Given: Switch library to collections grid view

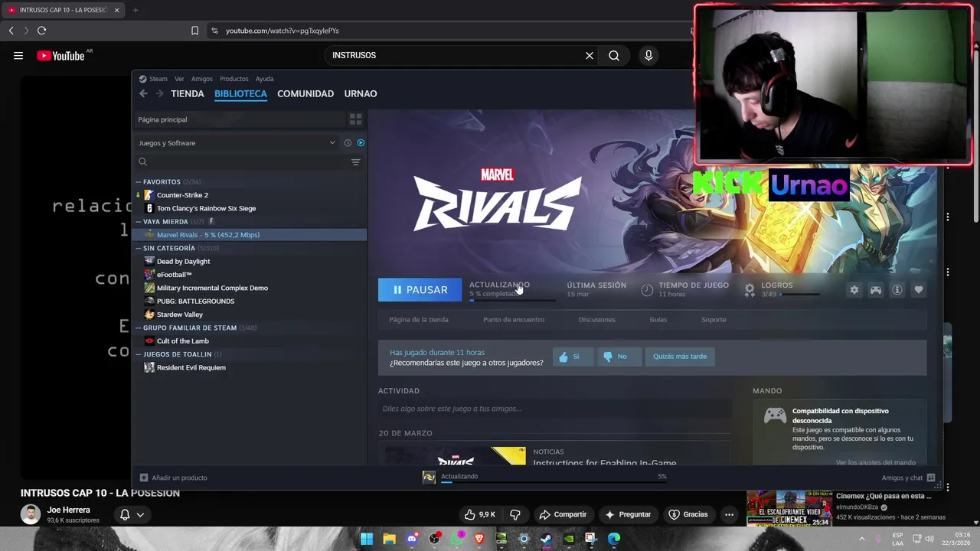Looking at the screenshot, I should 355,119.
